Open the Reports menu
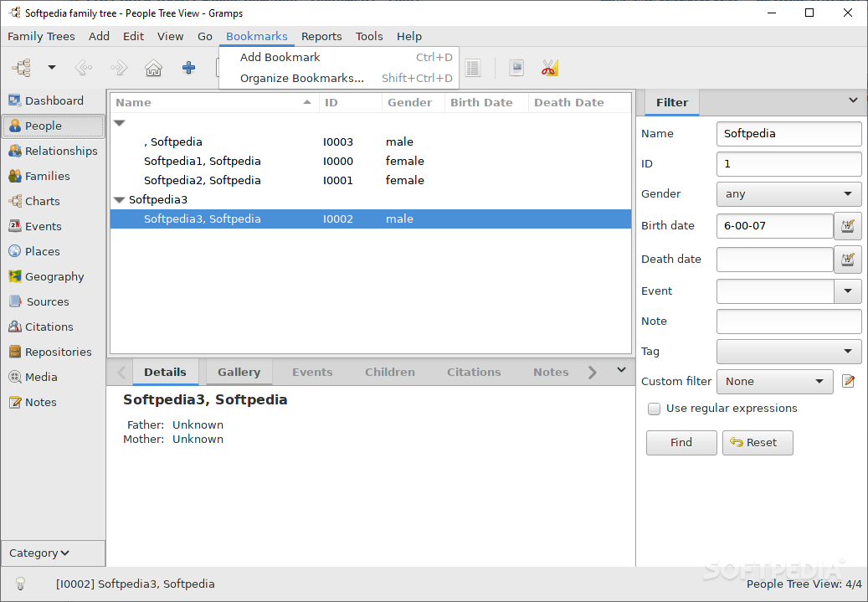The width and height of the screenshot is (868, 602). pos(321,37)
